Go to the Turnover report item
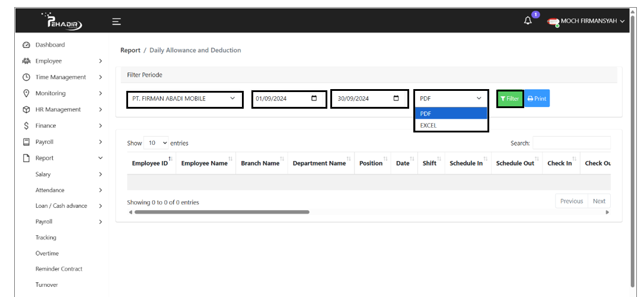Screen dimensions: 644x297 pos(47,285)
